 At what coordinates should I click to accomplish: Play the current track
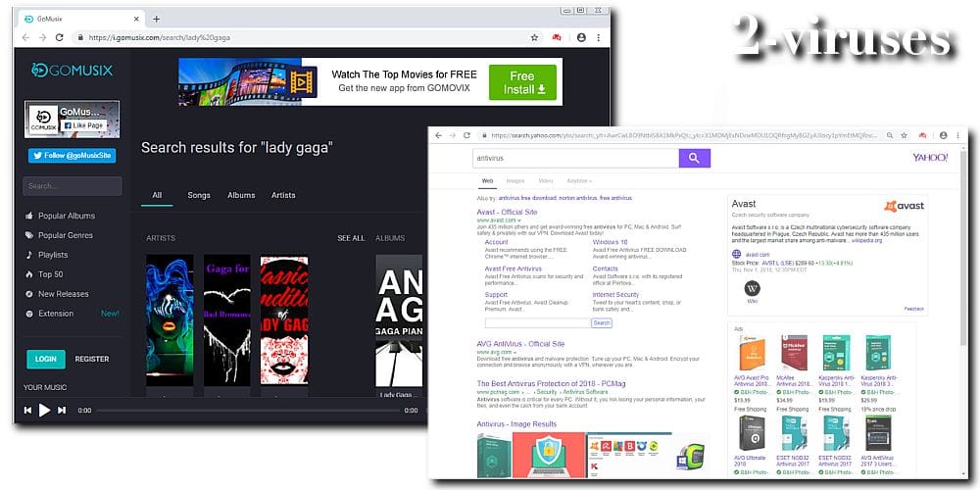click(x=44, y=410)
